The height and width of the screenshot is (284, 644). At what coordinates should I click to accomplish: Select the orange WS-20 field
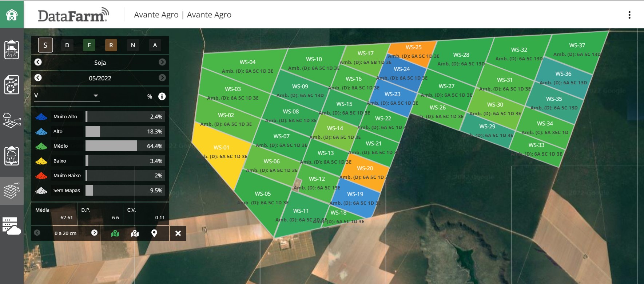pyautogui.click(x=365, y=173)
